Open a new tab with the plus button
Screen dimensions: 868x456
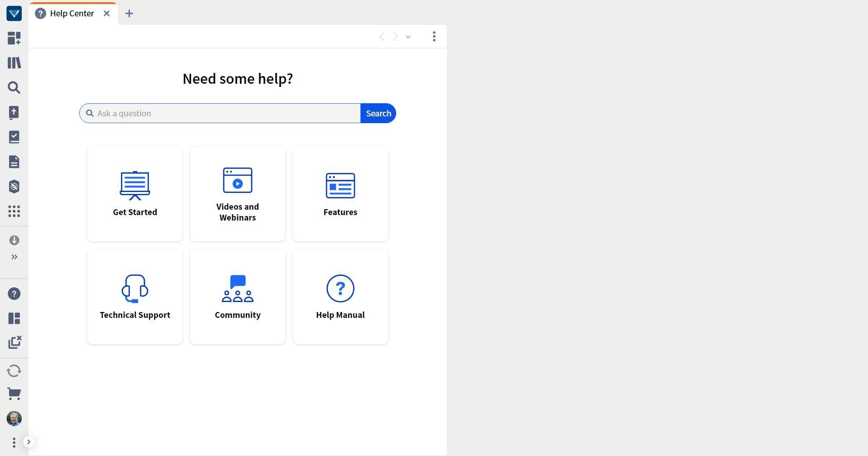(x=129, y=13)
